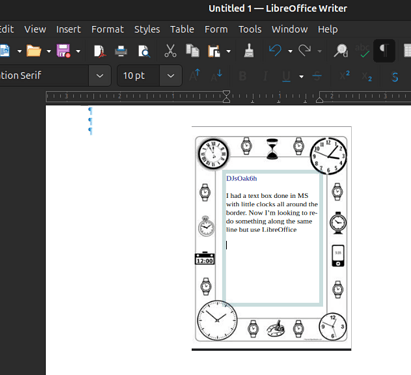Click the Print icon
Image resolution: width=411 pixels, height=375 pixels.
tap(121, 51)
